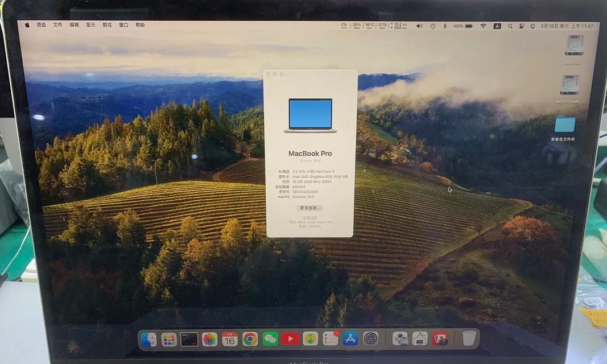Open Spotlight search in the menu bar
The width and height of the screenshot is (607, 364).
[510, 26]
